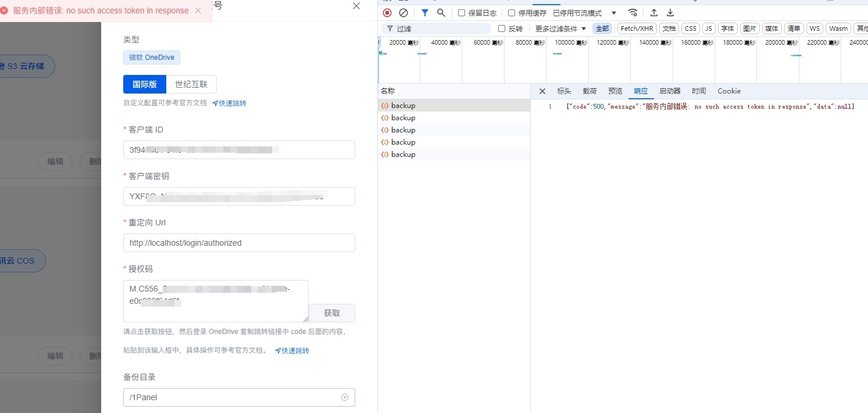This screenshot has height=413, width=868.
Task: Open the network search magnifier
Action: [x=441, y=13]
